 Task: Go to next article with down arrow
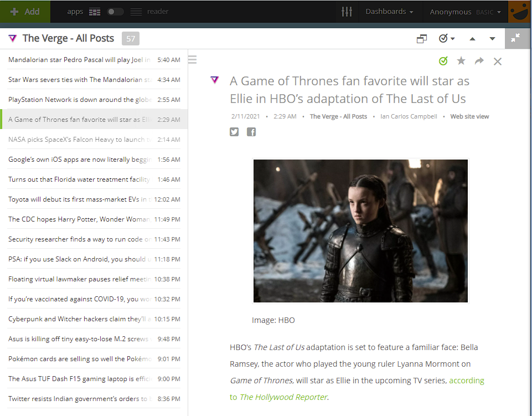pyautogui.click(x=492, y=39)
